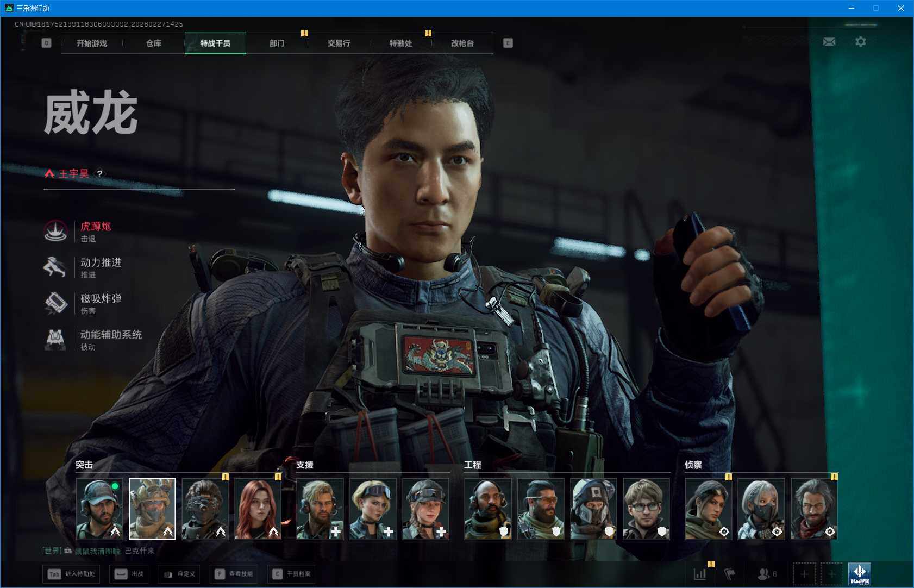Open the 交易行 tab
This screenshot has width=914, height=588.
[339, 43]
